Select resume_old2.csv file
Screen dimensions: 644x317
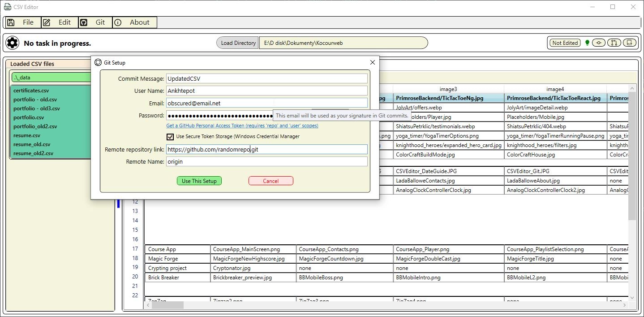coord(33,153)
